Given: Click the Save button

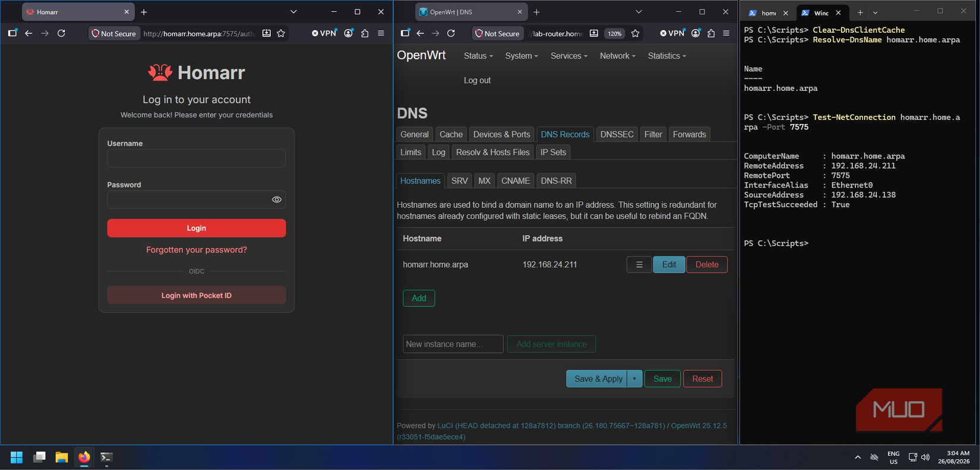Looking at the screenshot, I should (x=662, y=379).
